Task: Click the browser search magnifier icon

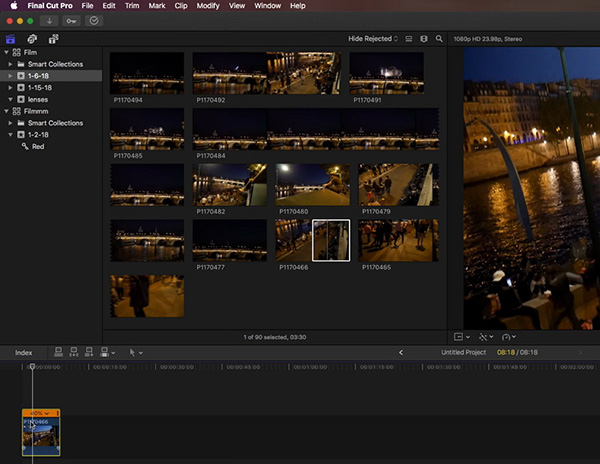Action: pyautogui.click(x=439, y=39)
